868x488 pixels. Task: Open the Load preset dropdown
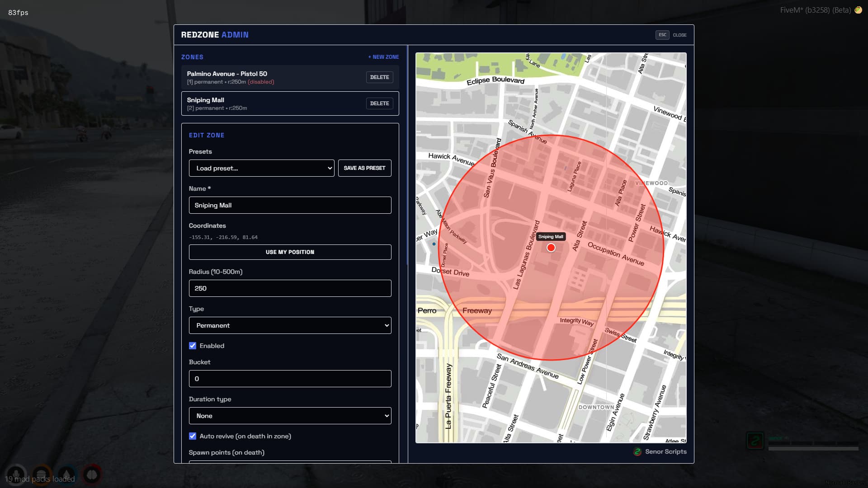[x=262, y=168]
